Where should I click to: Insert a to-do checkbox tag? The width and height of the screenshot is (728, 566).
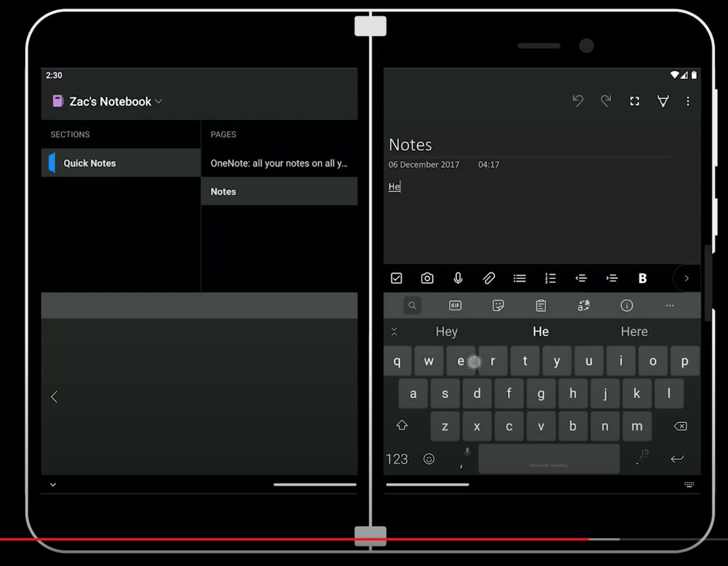tap(396, 278)
